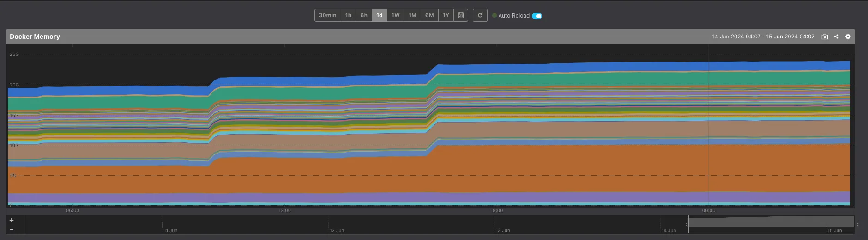Zoom out with the minus icon

pyautogui.click(x=12, y=229)
